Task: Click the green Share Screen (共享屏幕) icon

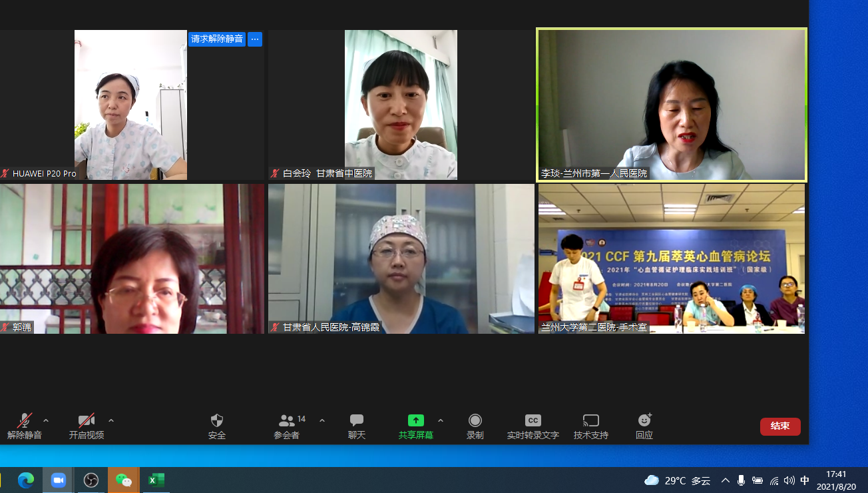Action: [x=415, y=421]
